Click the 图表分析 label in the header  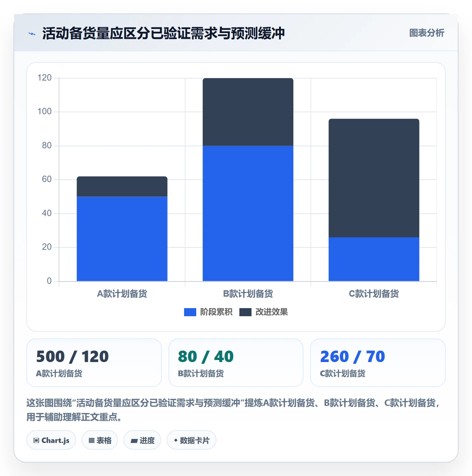[x=426, y=33]
